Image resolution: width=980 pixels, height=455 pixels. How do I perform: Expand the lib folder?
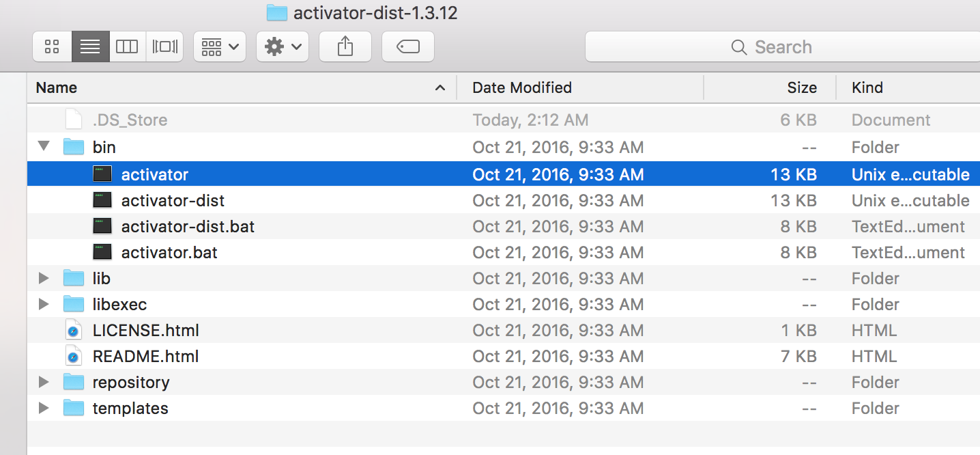pyautogui.click(x=44, y=278)
